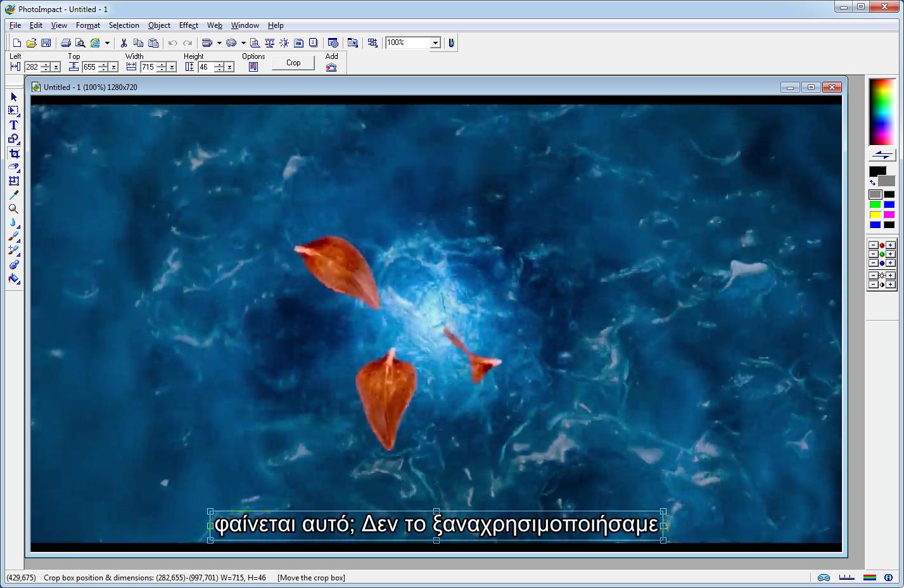Click the balance scales icon in toolbar
Viewport: 904px width, 588px height.
(x=269, y=42)
